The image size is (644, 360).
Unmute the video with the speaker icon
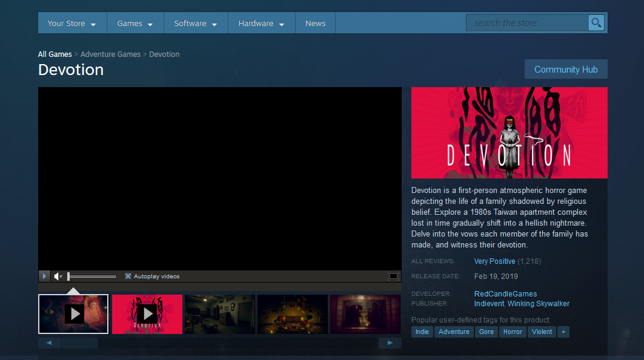(x=58, y=276)
